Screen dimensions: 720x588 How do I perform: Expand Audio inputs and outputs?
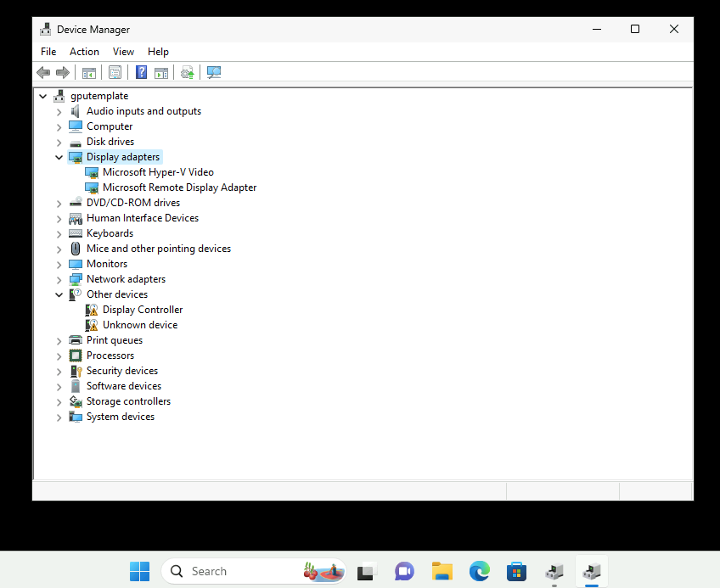[x=59, y=111]
